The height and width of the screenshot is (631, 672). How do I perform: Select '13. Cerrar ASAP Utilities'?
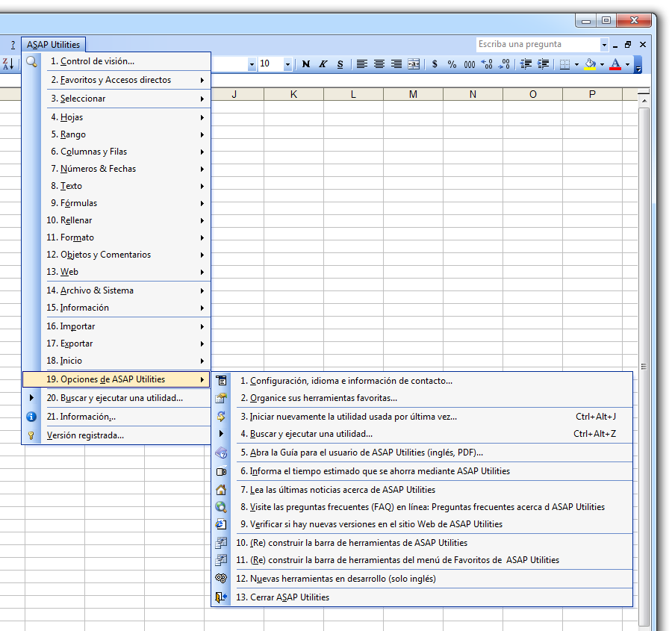pyautogui.click(x=284, y=597)
